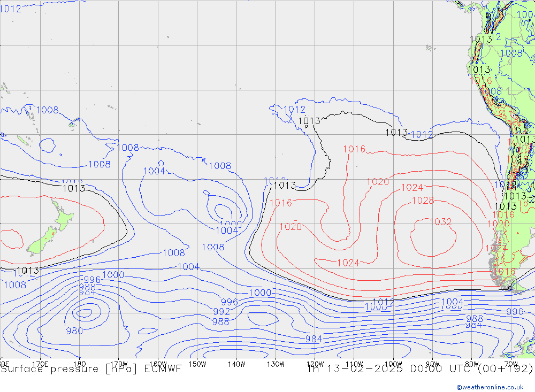Click the 70W longitude label
The image size is (535, 392).
[511, 364]
